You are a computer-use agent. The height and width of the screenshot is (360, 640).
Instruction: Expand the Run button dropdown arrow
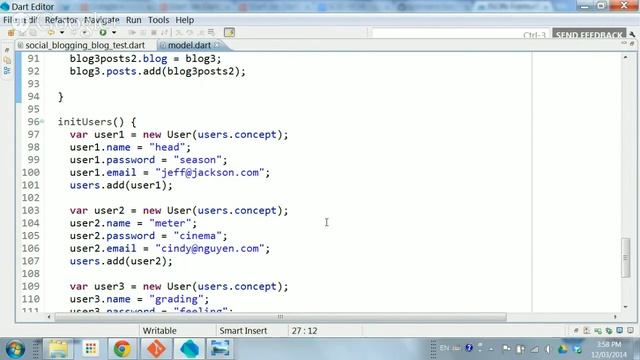coord(114,32)
